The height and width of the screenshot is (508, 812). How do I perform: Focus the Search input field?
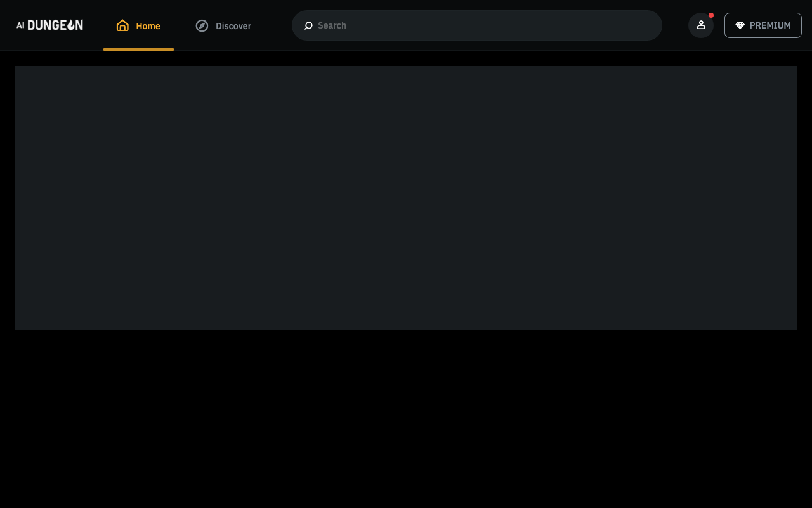[x=482, y=25]
